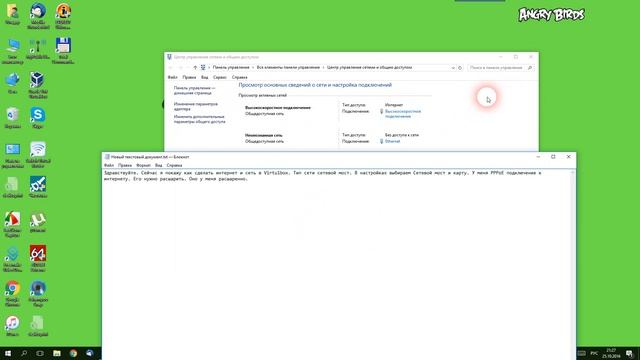This screenshot has width=640, height=360.
Task: Open Справка menu in Notepad
Action: coord(174,165)
